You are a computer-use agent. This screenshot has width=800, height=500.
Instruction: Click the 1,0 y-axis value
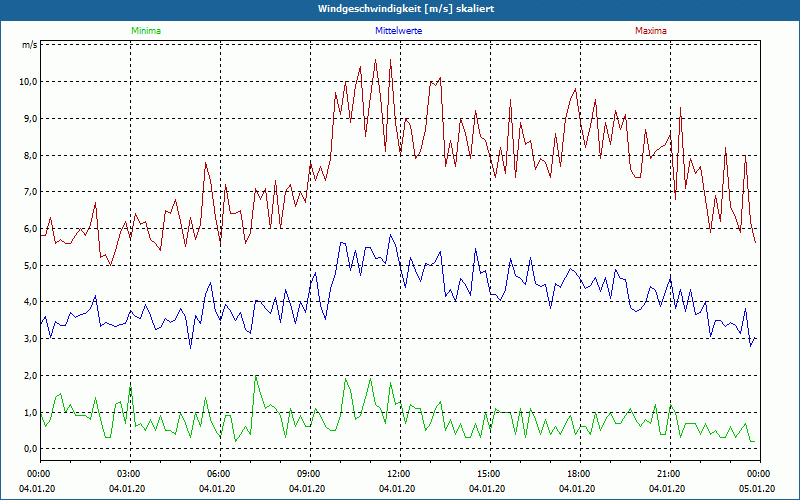coord(29,412)
